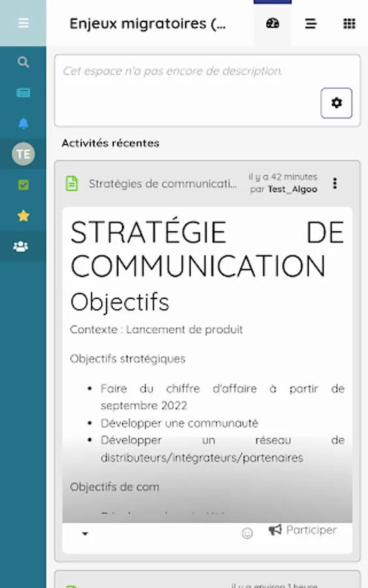This screenshot has width=368, height=588.
Task: Click timestamp 'il y a 42 minutes'
Action: [283, 177]
